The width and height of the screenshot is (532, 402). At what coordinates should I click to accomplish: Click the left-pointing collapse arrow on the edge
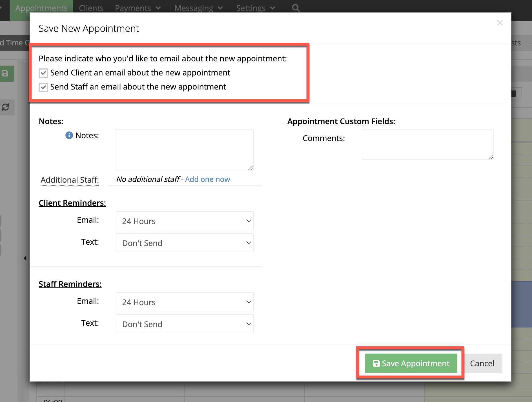tap(25, 258)
